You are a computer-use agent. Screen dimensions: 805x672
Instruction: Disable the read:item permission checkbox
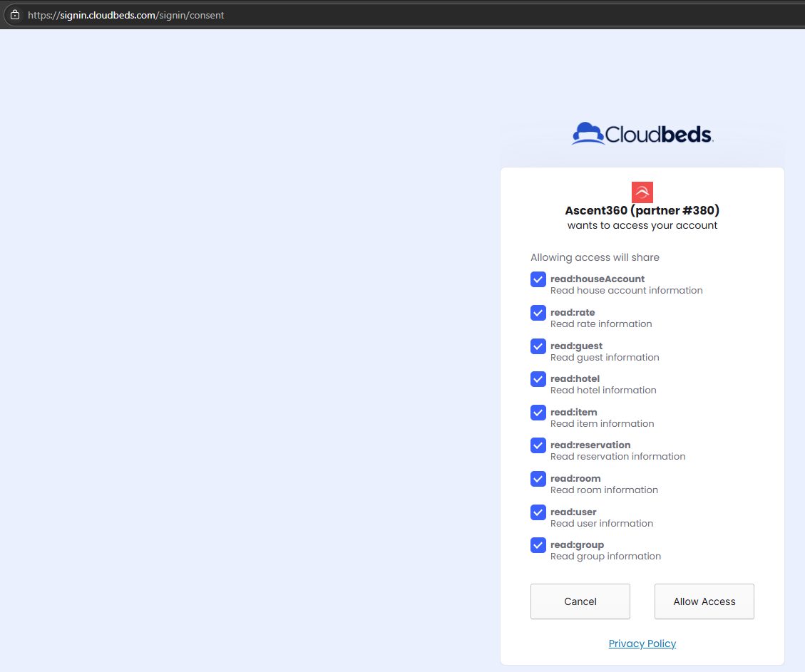[x=538, y=413]
